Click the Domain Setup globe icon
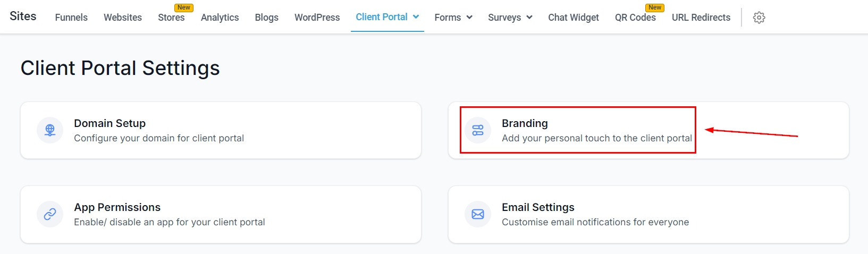Viewport: 868px width, 254px height. click(x=50, y=130)
